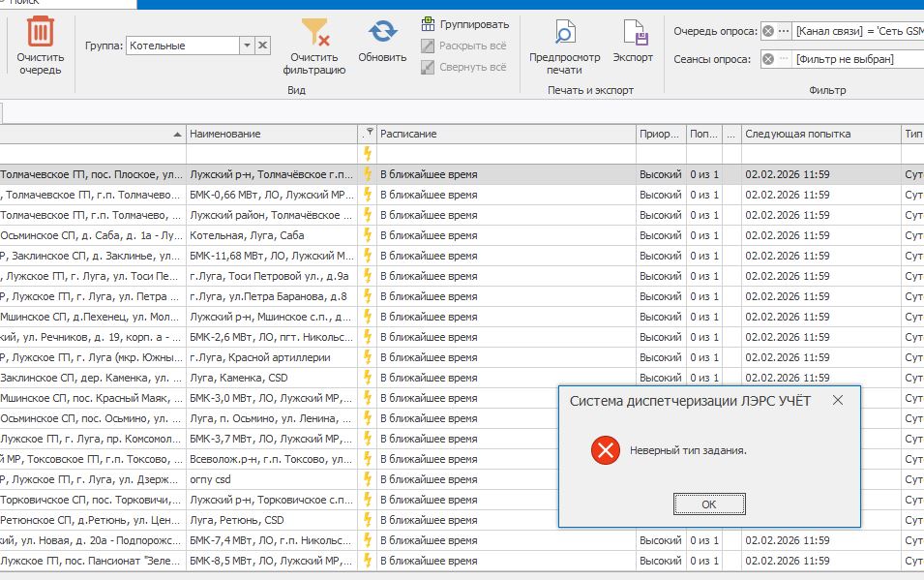Screen dimensions: 924x580
Task: Open Сеансы опроса filter editor ellipsis
Action: (784, 59)
